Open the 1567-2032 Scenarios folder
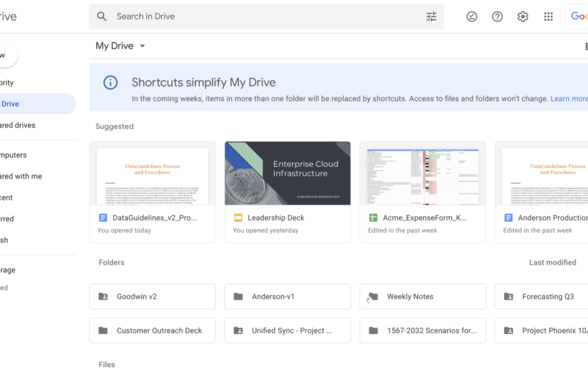Image resolution: width=588 pixels, height=380 pixels. [x=422, y=330]
